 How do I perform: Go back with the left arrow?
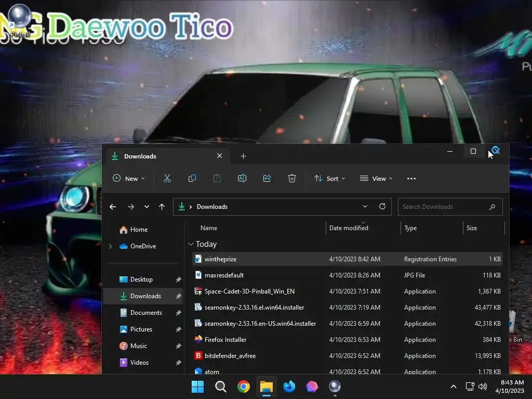pyautogui.click(x=113, y=207)
